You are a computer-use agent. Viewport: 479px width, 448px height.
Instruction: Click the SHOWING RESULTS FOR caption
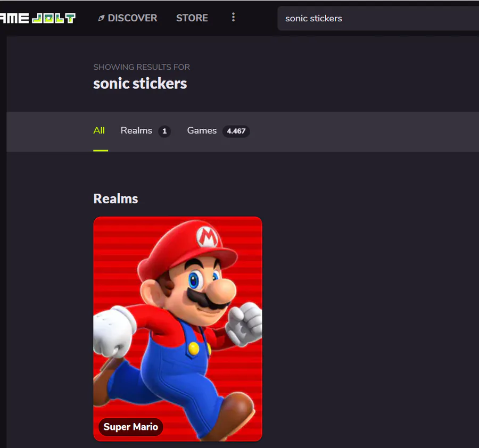tap(142, 67)
